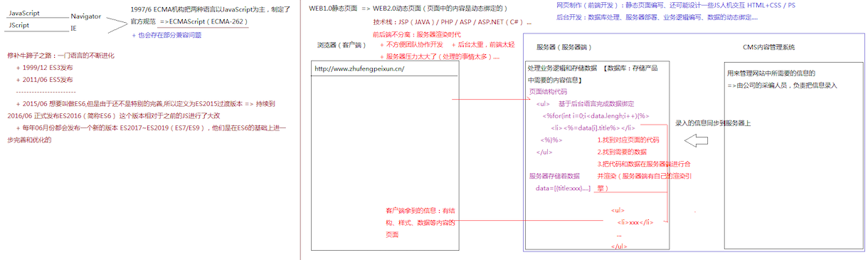
Task: Select the '+ 2011/06 ES5发布' line
Action: pyautogui.click(x=44, y=79)
